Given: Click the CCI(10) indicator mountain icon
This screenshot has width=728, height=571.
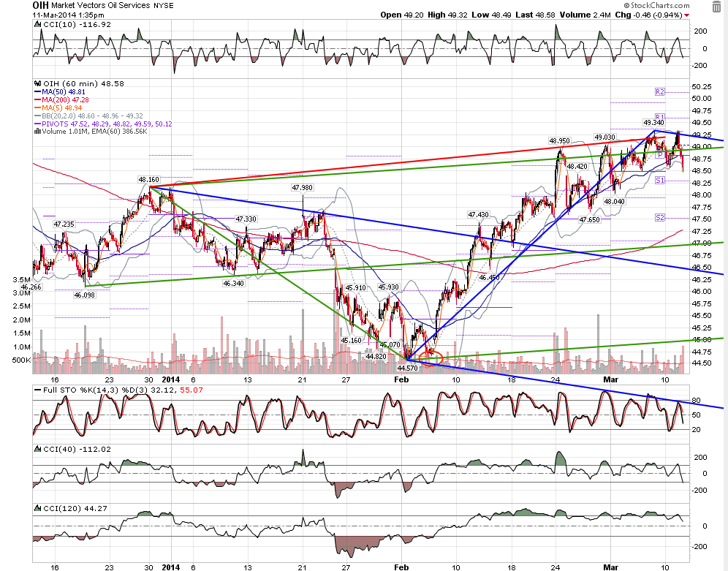Looking at the screenshot, I should point(37,25).
